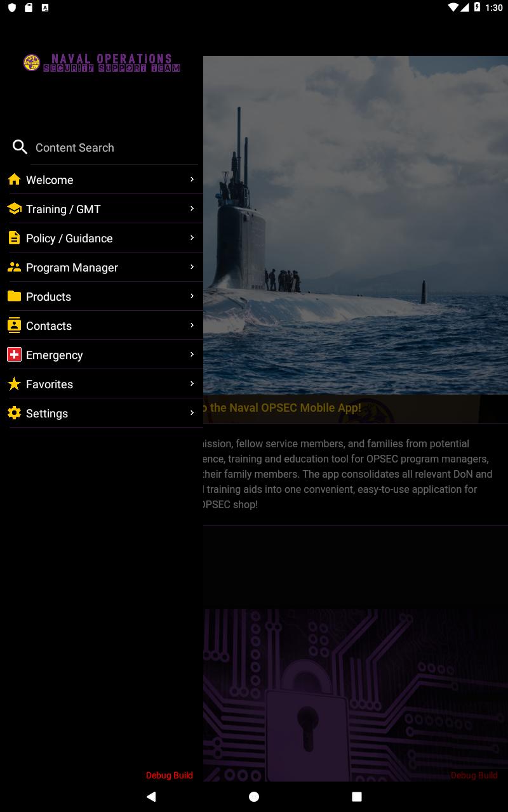This screenshot has width=508, height=812.
Task: Select the Favorites menu entry
Action: point(102,384)
